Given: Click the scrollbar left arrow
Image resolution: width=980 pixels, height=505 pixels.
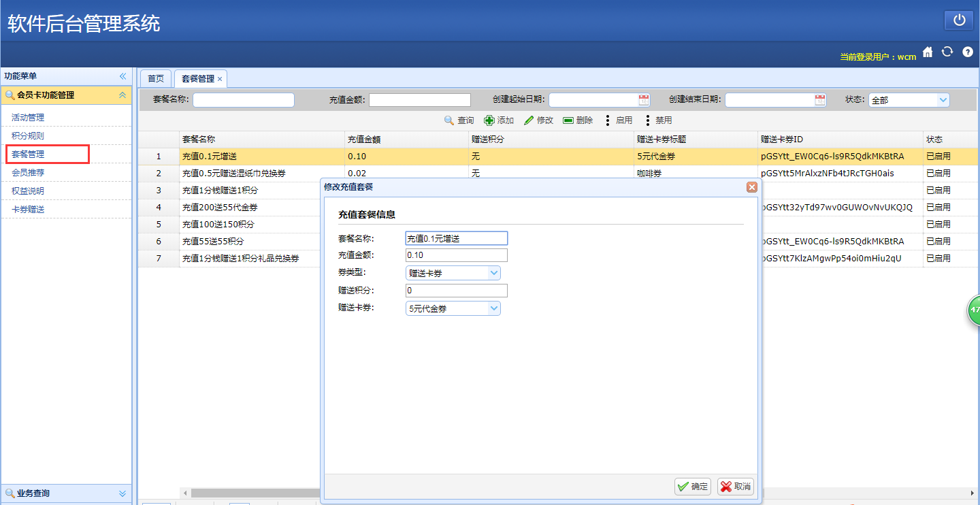Looking at the screenshot, I should 184,493.
